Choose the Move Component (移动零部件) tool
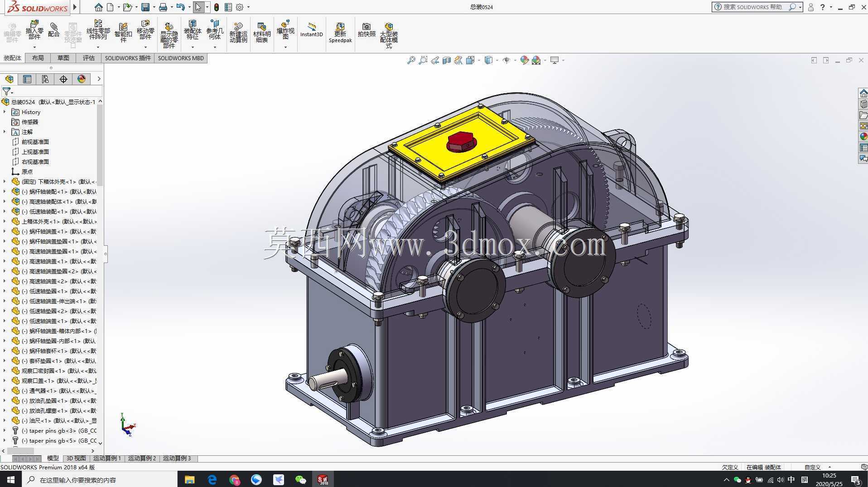The image size is (868, 487). pyautogui.click(x=145, y=30)
